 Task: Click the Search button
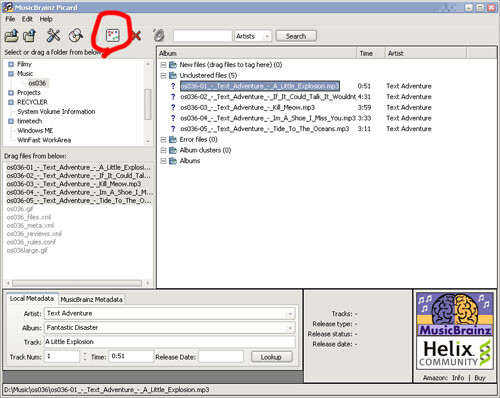click(296, 36)
